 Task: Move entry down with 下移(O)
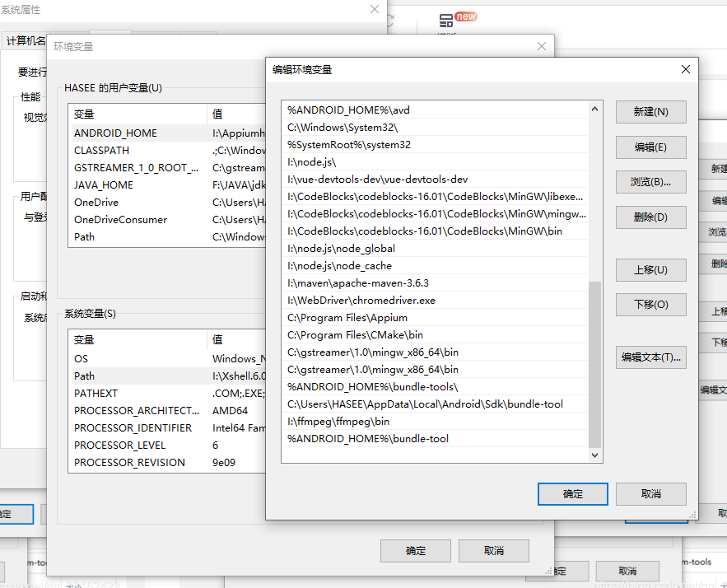click(650, 305)
